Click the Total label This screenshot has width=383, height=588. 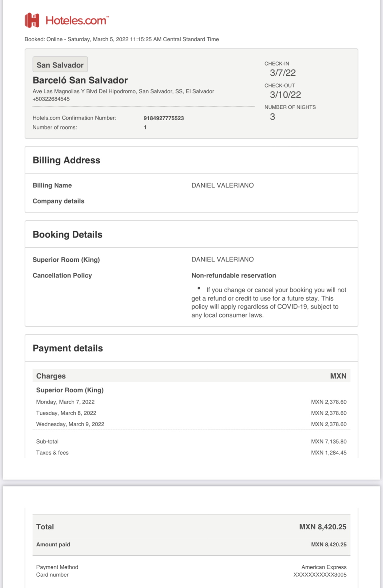(45, 527)
